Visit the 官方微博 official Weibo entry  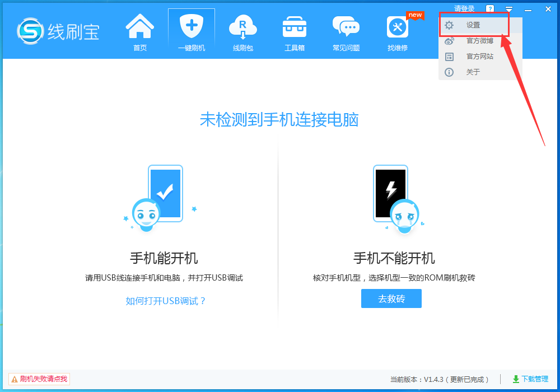pos(475,41)
